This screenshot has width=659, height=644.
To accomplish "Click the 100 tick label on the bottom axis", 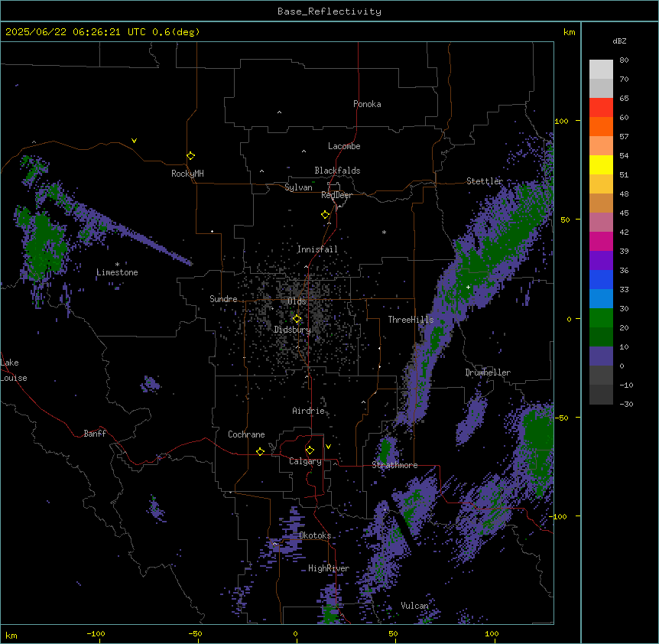I will point(492,633).
